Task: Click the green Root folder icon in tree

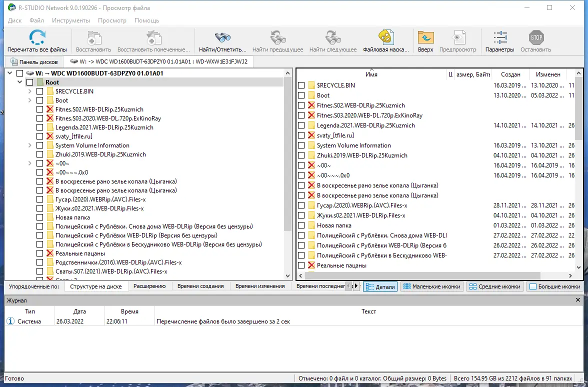Action: 40,82
